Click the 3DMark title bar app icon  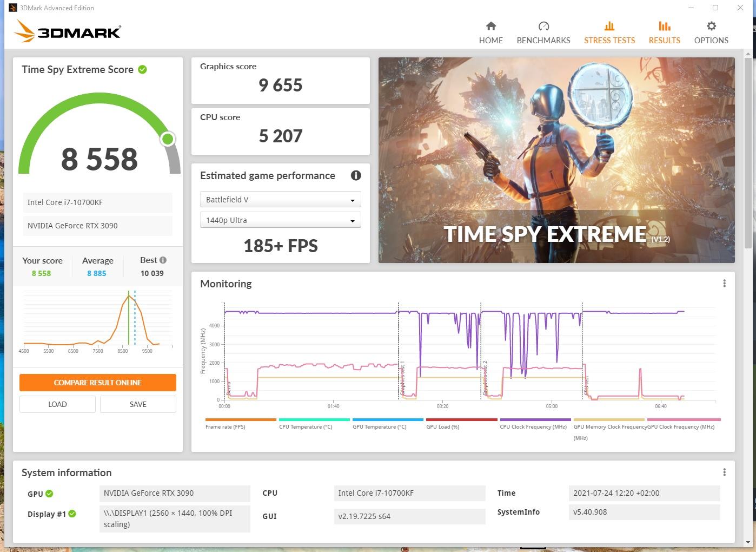pyautogui.click(x=12, y=8)
